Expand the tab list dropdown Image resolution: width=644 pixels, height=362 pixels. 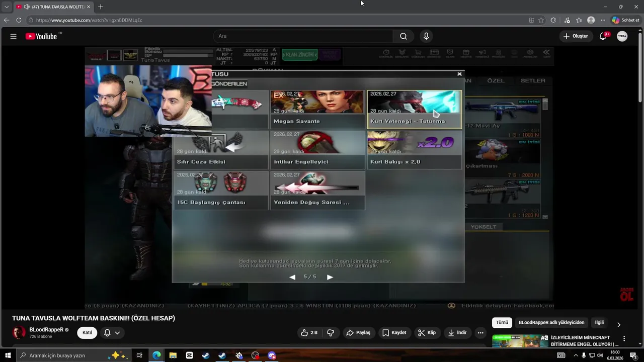click(x=6, y=7)
